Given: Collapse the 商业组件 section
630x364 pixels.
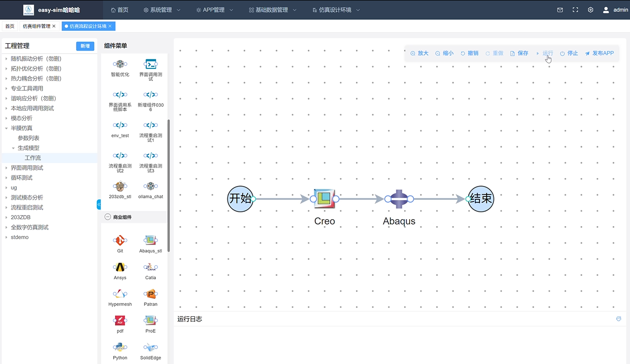Looking at the screenshot, I should (x=108, y=217).
